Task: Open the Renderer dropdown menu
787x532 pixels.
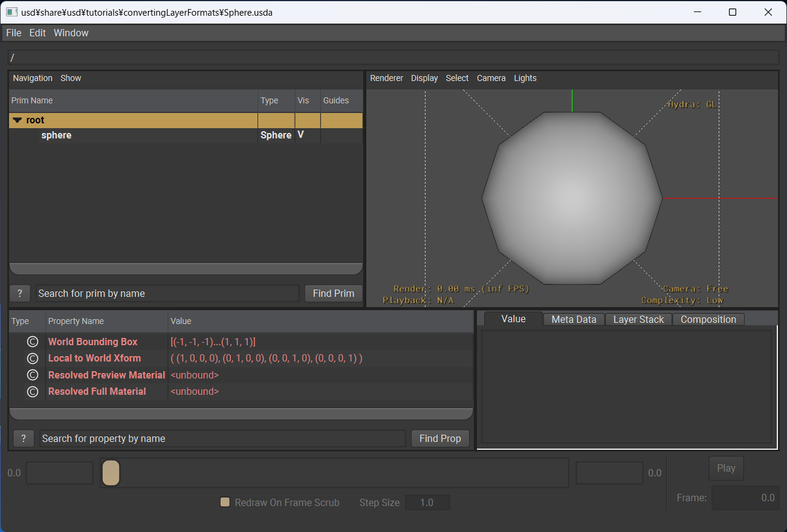Action: (x=386, y=78)
